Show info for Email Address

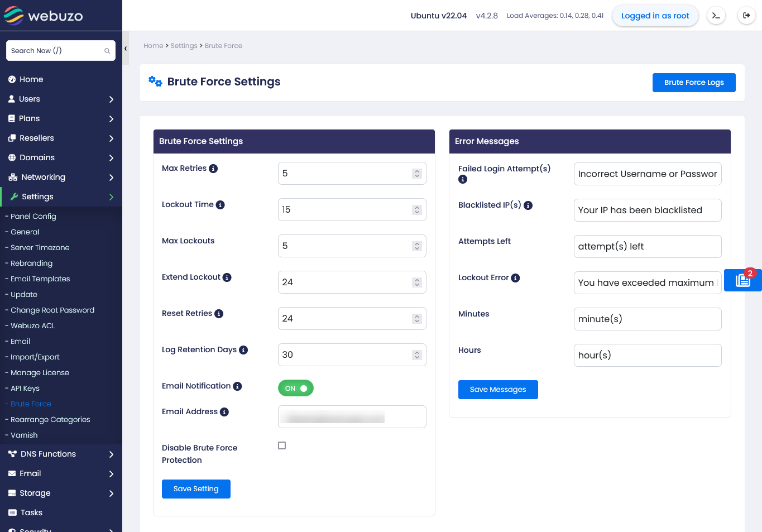pyautogui.click(x=224, y=412)
